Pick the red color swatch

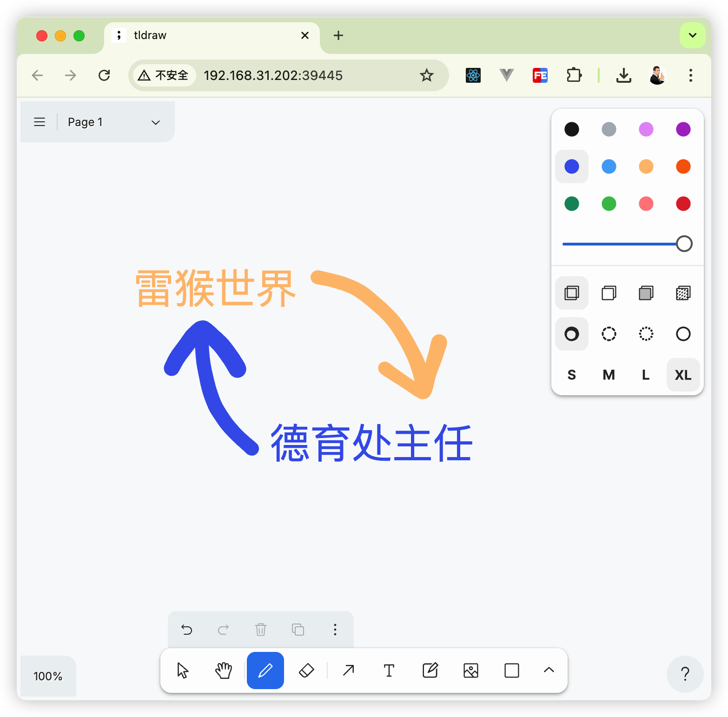(683, 204)
